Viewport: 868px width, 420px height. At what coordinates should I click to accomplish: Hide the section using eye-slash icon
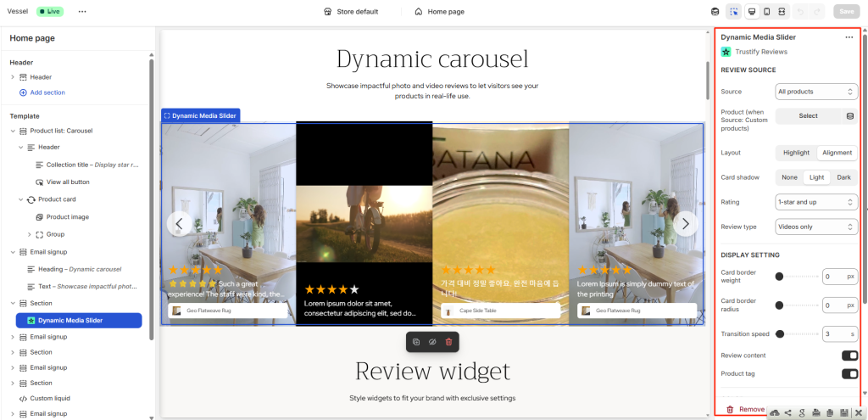click(432, 342)
